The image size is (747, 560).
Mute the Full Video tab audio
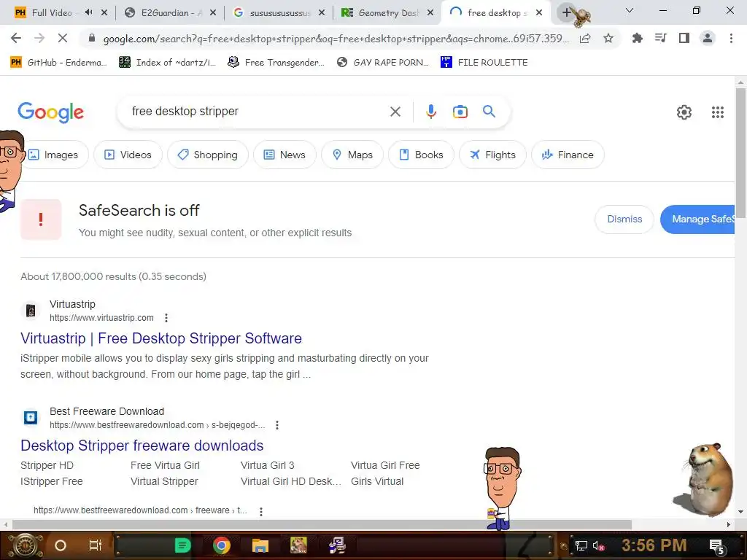point(88,12)
